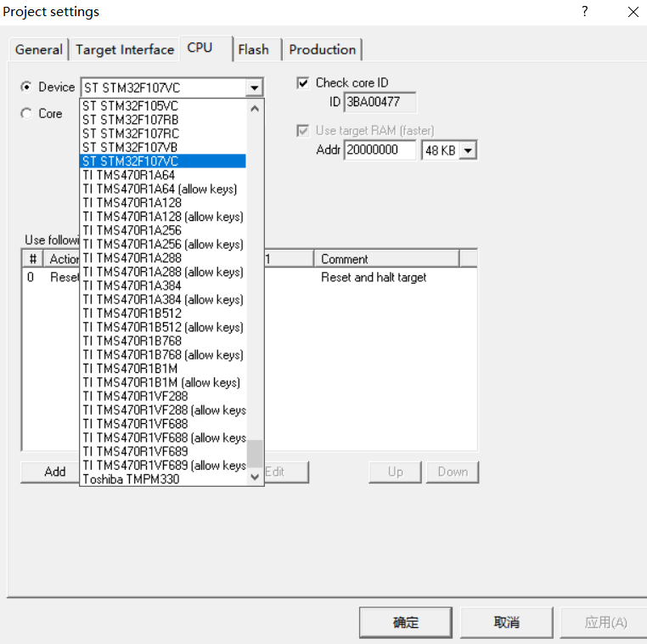Choose TI TMS470R1A288 without allow keys
The width and height of the screenshot is (647, 644).
(163, 258)
